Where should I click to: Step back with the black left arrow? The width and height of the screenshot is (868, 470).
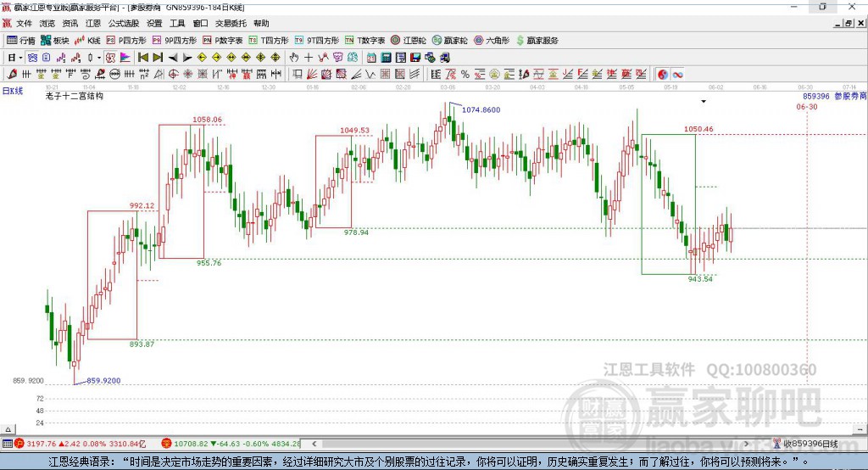pyautogui.click(x=173, y=58)
